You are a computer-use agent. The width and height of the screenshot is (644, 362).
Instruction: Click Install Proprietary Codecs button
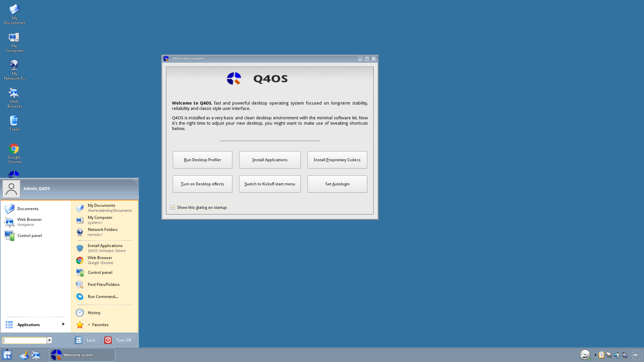tap(337, 160)
